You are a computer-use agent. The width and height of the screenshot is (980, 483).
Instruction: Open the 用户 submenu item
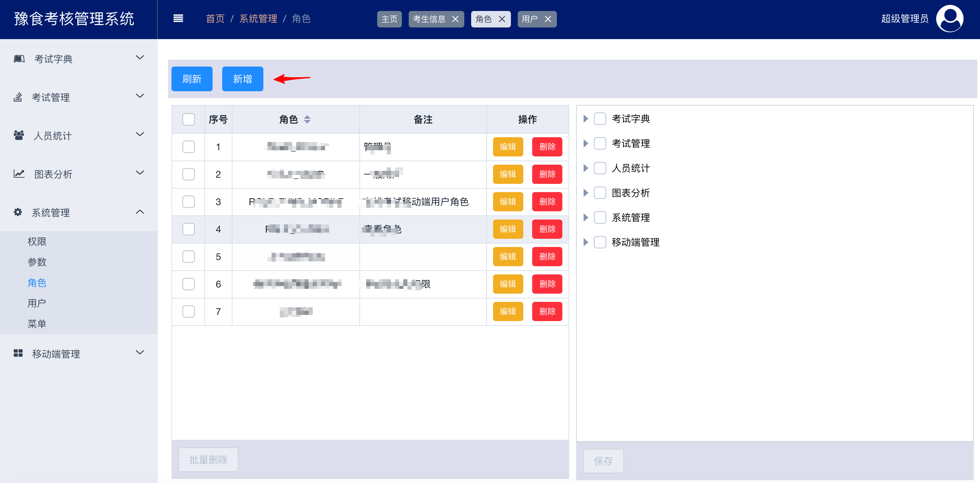pos(37,303)
